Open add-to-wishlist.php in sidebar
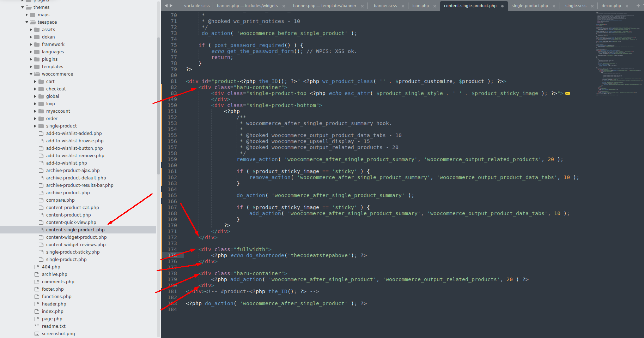Screen dimensions: 644x338 67,163
